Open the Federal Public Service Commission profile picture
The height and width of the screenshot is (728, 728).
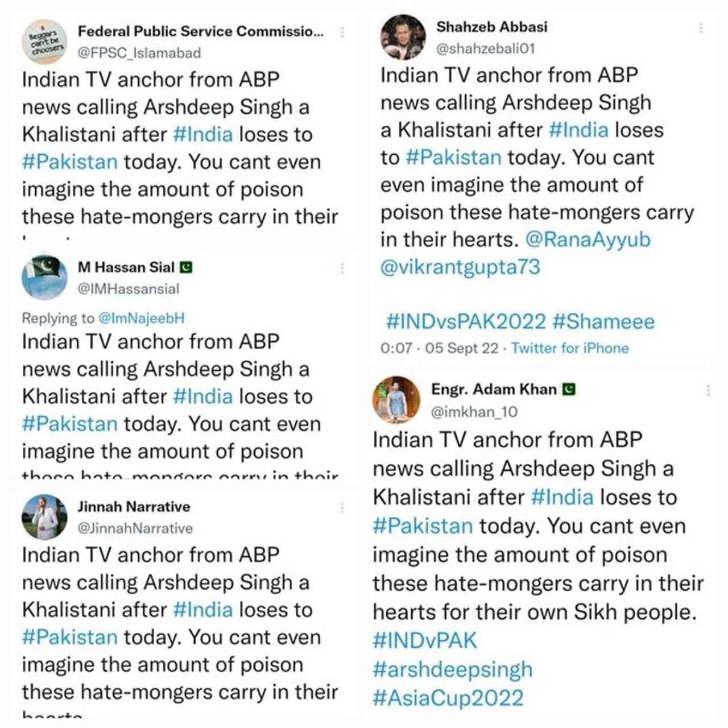tap(45, 43)
